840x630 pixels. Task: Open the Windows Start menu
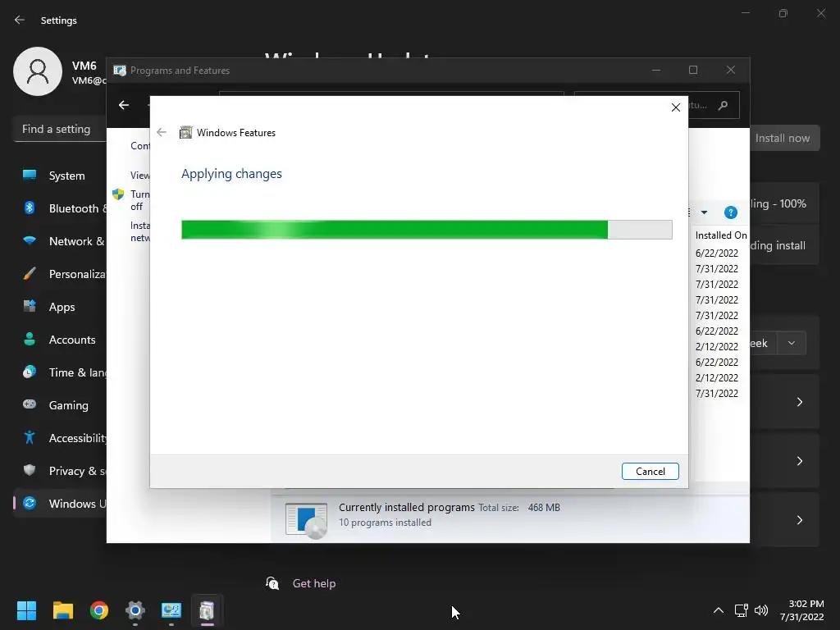tap(26, 610)
